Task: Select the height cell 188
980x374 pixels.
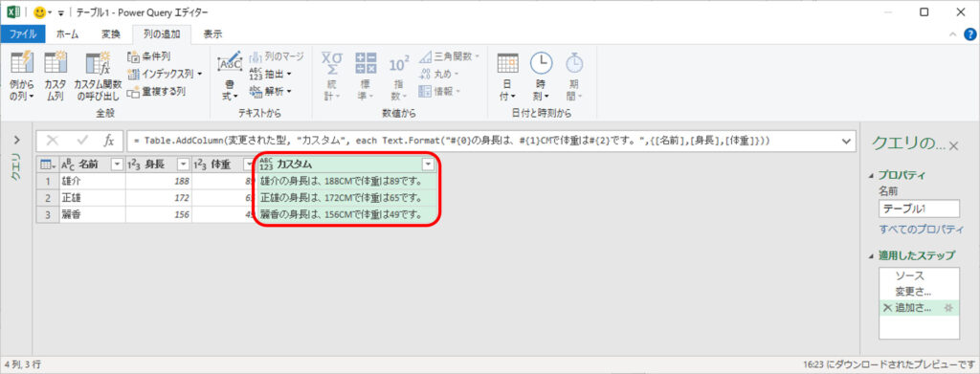Action: (159, 181)
